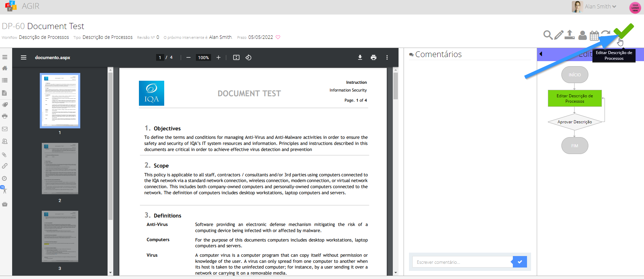This screenshot has height=279, width=644.
Task: Click the FIM workflow node
Action: coord(575,146)
